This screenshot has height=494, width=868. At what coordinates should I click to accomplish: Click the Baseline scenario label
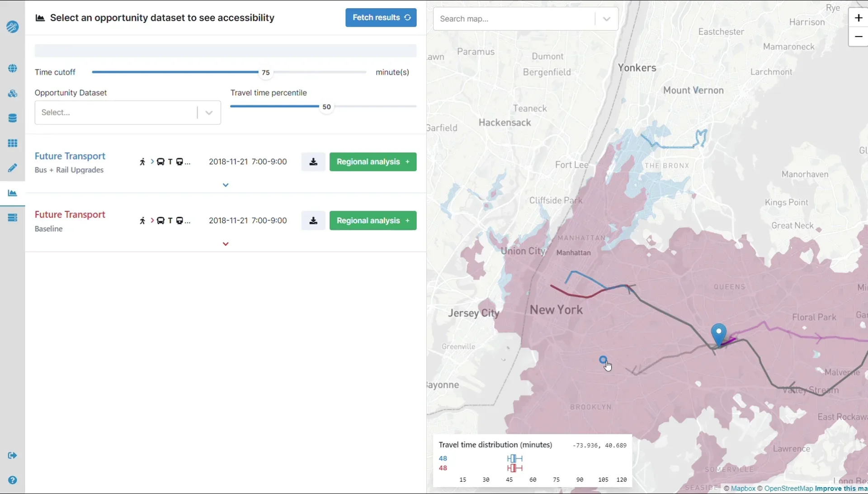[49, 229]
